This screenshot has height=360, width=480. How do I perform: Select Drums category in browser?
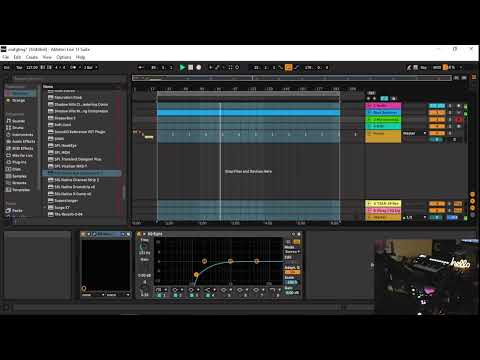pyautogui.click(x=18, y=128)
